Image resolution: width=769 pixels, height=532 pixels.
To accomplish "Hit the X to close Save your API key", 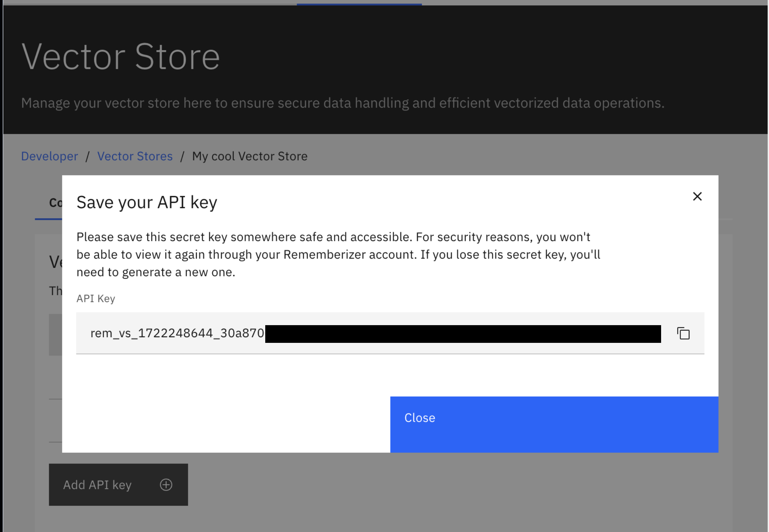I will [x=698, y=196].
